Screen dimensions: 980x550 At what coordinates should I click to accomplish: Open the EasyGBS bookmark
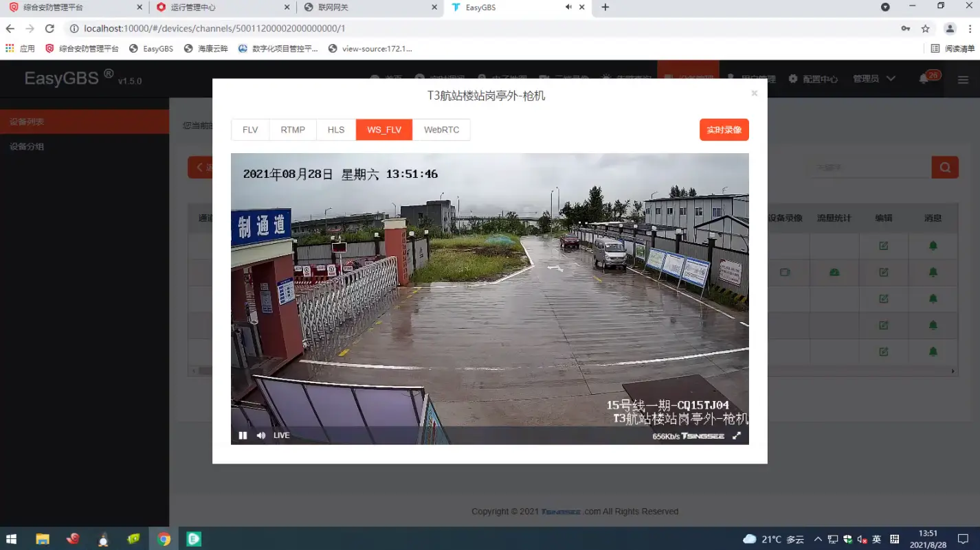tap(151, 49)
